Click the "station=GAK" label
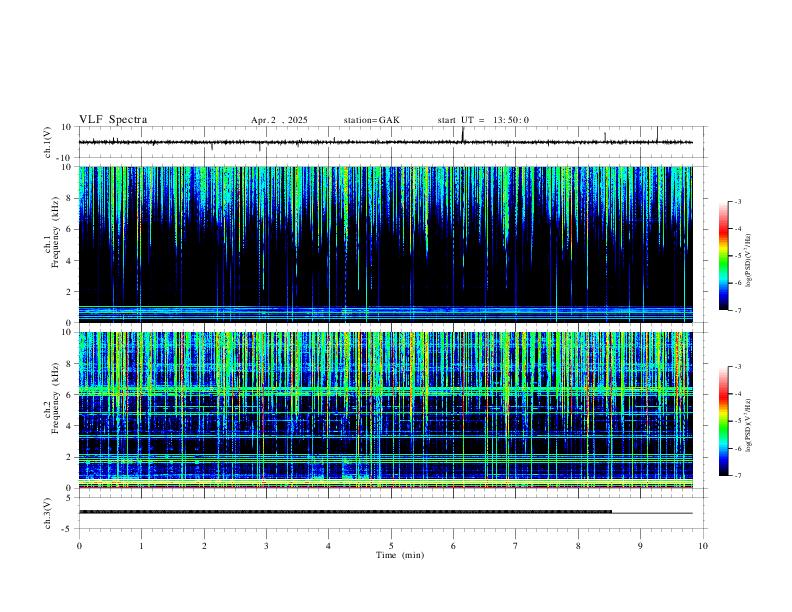792x612 pixels. tap(371, 120)
